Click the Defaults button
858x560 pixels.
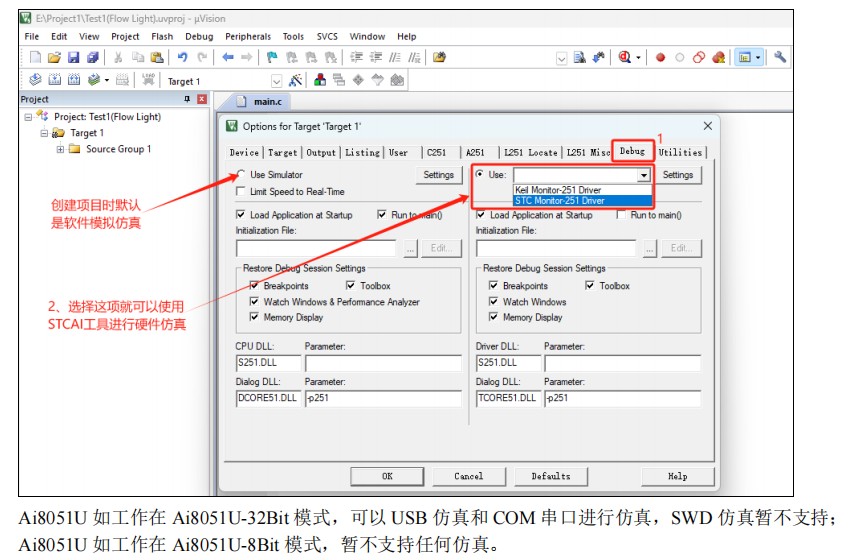551,476
